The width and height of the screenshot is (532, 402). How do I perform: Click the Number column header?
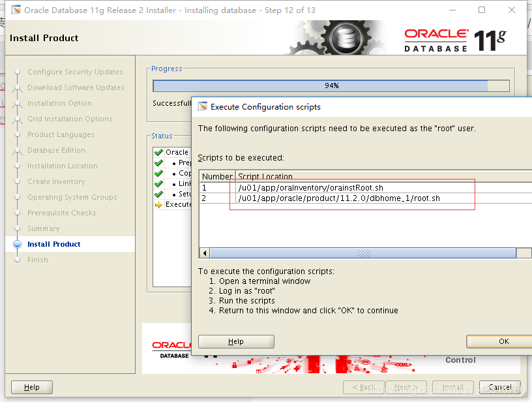point(217,176)
